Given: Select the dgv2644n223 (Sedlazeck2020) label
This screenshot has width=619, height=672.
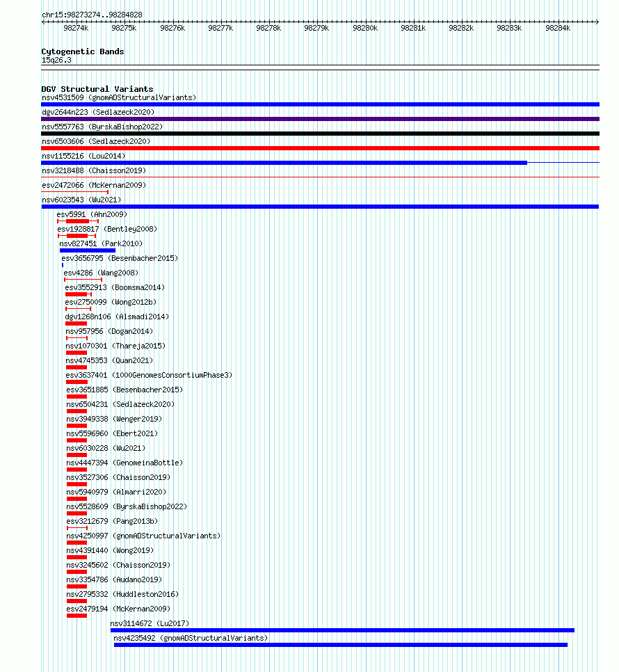Looking at the screenshot, I should coord(98,112).
